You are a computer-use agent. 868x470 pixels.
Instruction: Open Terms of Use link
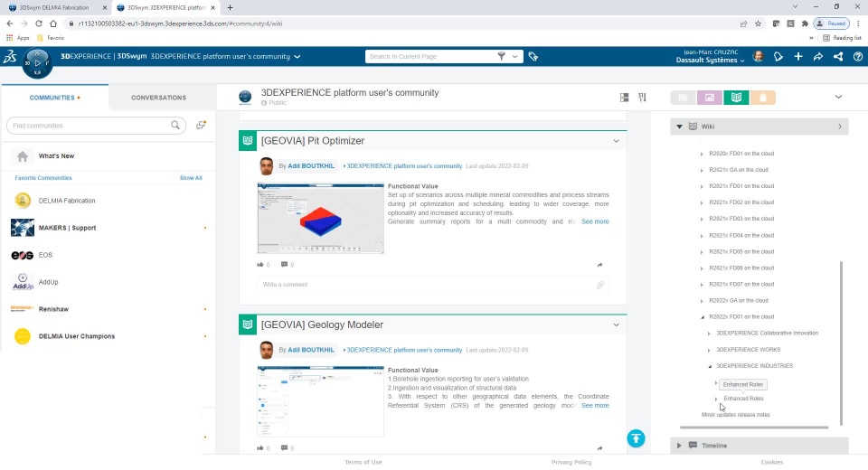[363, 462]
